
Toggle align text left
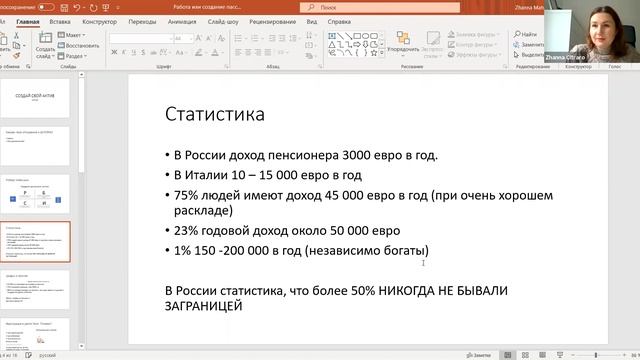point(238,52)
